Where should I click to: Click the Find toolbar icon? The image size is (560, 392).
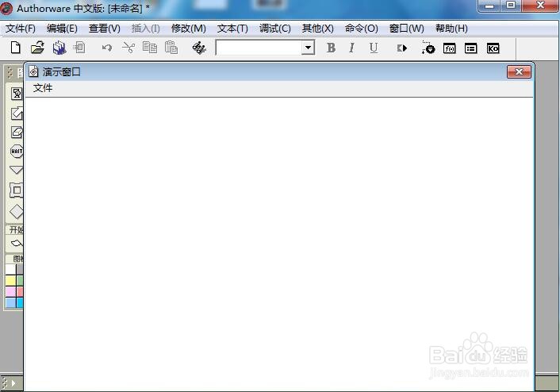coord(199,48)
